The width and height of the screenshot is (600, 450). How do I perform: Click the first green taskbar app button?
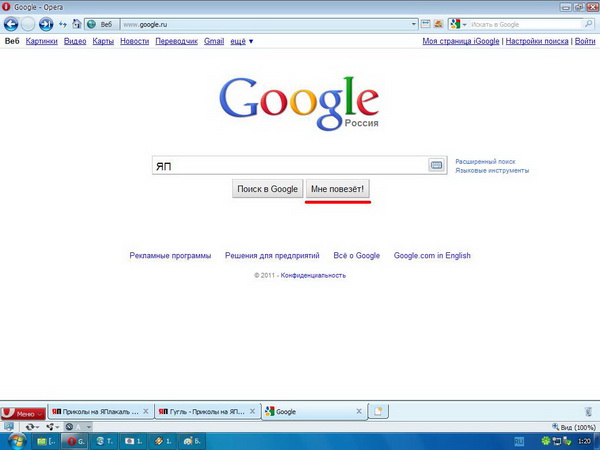45,442
